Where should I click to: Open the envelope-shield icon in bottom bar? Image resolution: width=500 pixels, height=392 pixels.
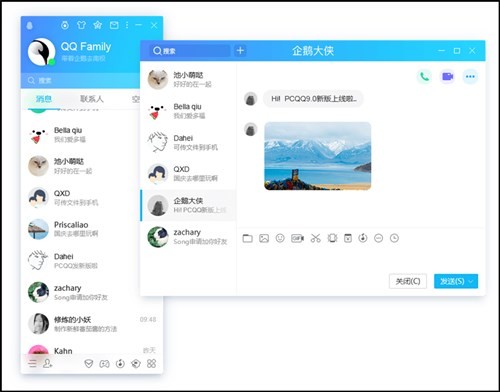pos(88,364)
